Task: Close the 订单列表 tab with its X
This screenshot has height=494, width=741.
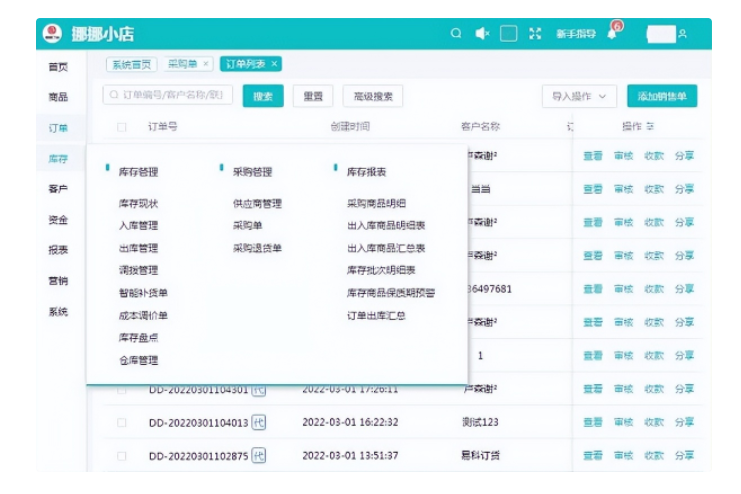Action: click(275, 64)
